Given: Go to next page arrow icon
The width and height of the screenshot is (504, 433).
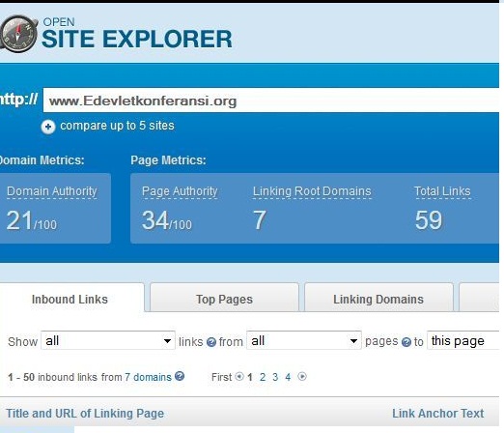Looking at the screenshot, I should coord(302,376).
